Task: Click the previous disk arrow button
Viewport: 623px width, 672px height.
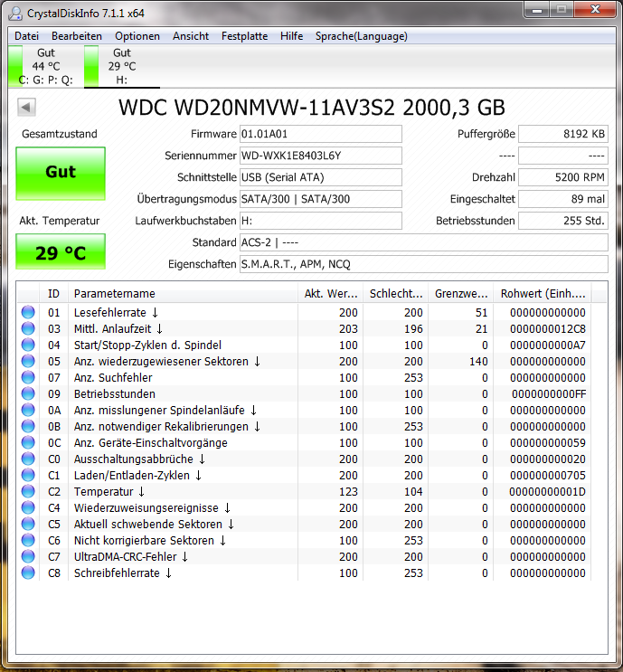Action: pos(26,107)
